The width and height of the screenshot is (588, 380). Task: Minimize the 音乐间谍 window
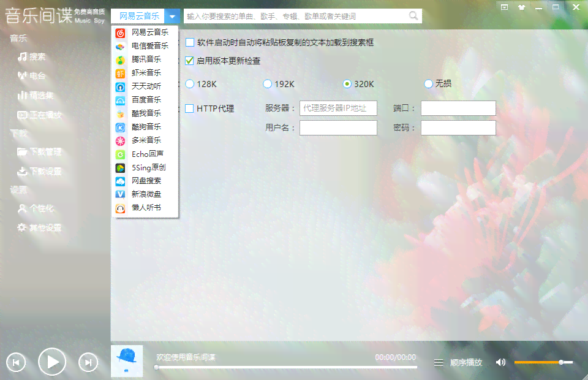(x=539, y=7)
